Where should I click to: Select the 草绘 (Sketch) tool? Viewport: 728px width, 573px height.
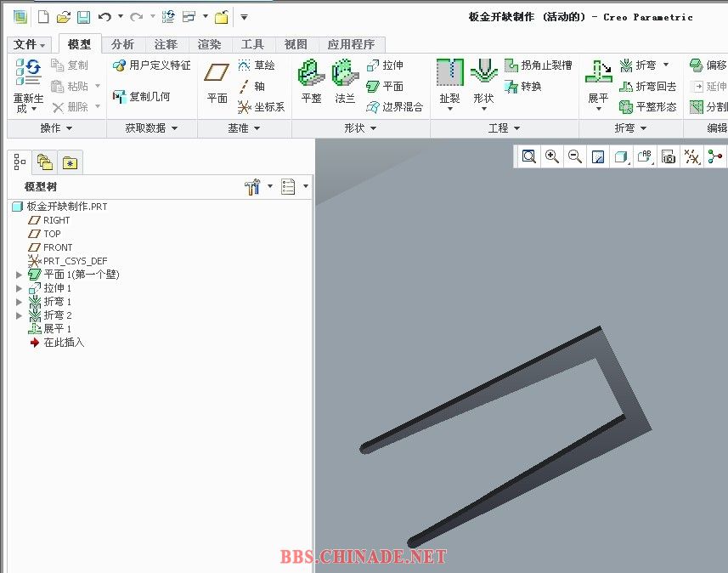pos(257,65)
